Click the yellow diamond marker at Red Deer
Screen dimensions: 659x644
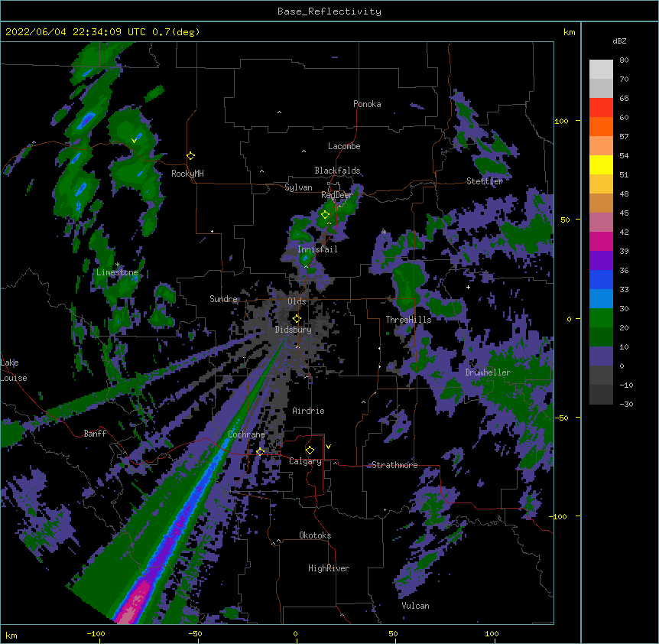tap(325, 215)
